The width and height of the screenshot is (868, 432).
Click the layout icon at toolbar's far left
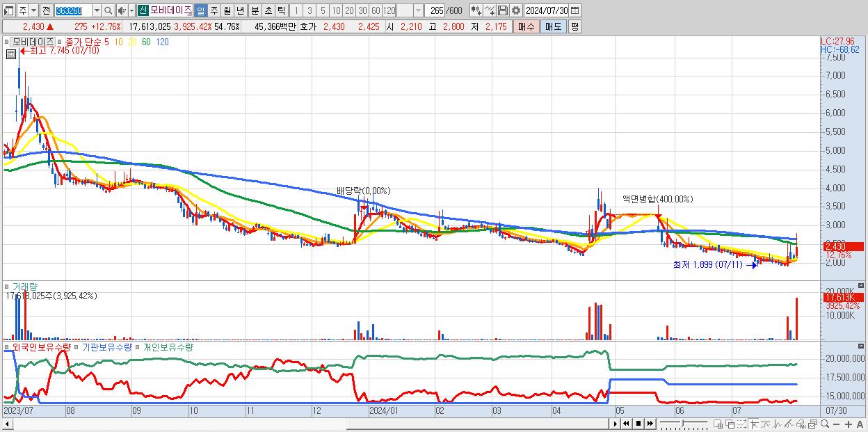pos(9,10)
